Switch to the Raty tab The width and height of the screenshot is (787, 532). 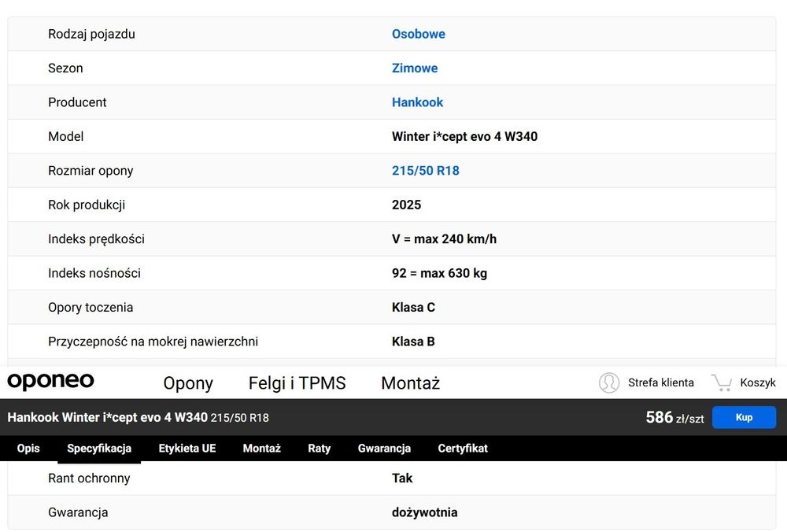(x=320, y=448)
